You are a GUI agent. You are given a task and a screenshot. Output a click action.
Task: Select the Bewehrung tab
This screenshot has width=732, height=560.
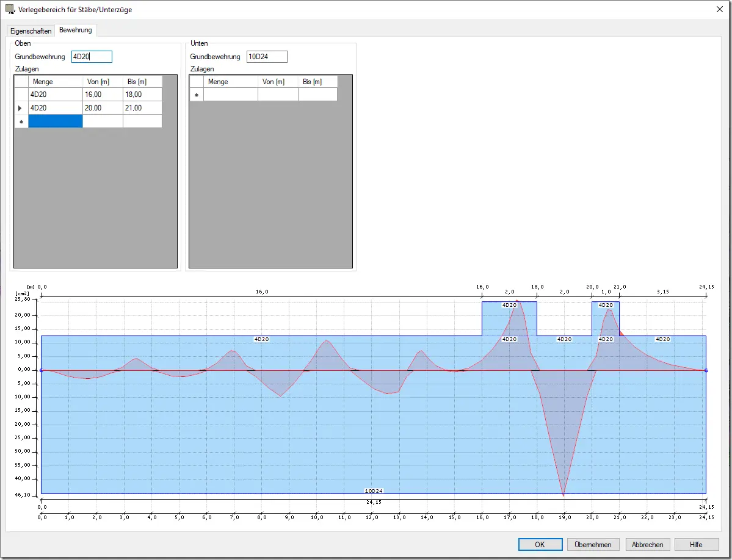76,30
